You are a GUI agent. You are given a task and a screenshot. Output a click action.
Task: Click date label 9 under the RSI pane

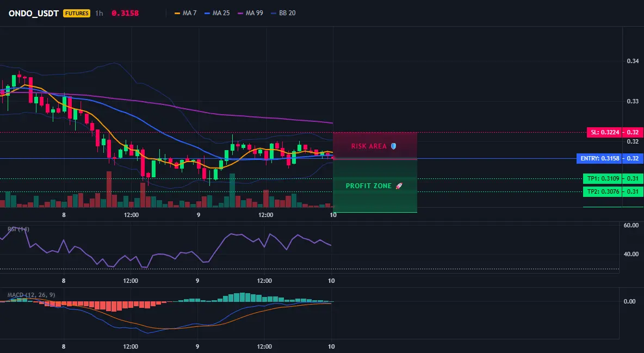coord(197,281)
